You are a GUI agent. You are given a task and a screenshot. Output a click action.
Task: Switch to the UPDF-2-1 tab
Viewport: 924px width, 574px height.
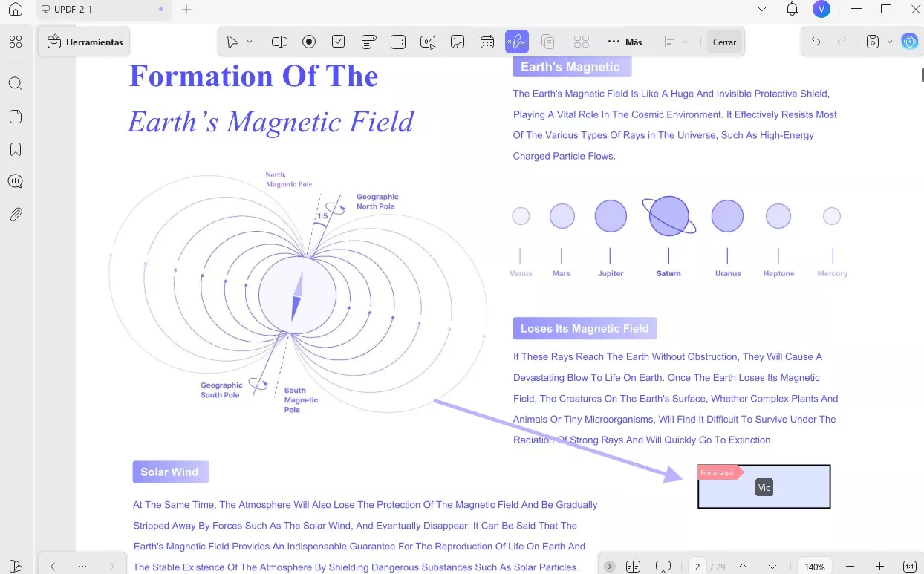pos(103,9)
